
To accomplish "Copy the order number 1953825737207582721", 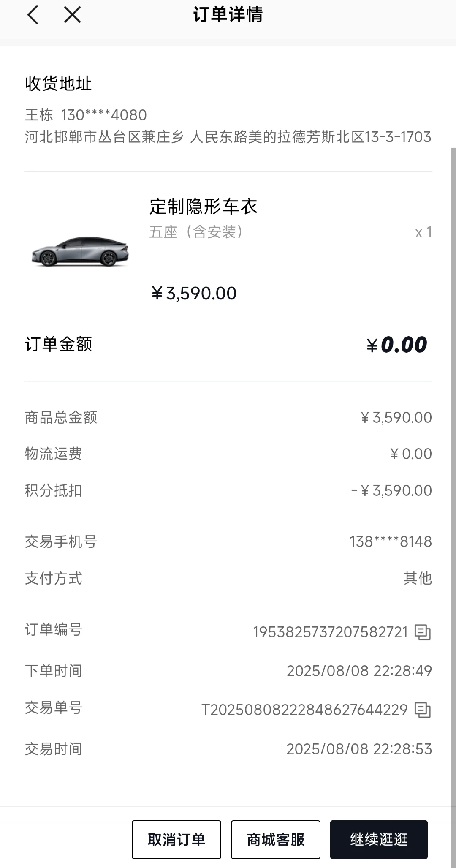I will pos(423,632).
